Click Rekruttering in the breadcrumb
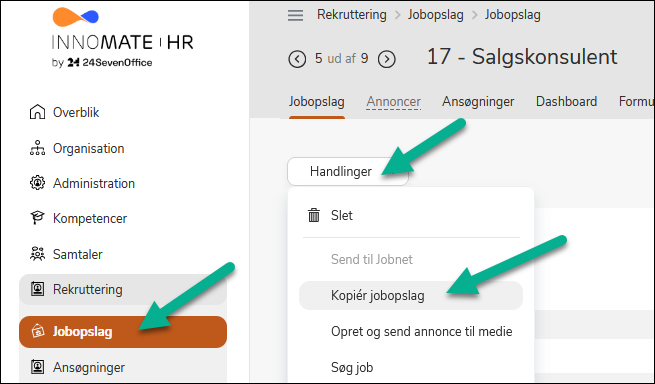655x384 pixels. [x=352, y=15]
